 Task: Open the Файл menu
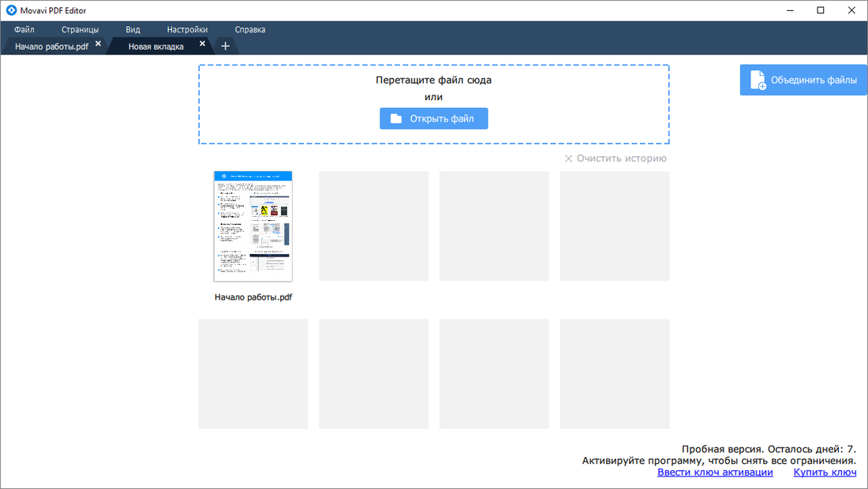24,29
